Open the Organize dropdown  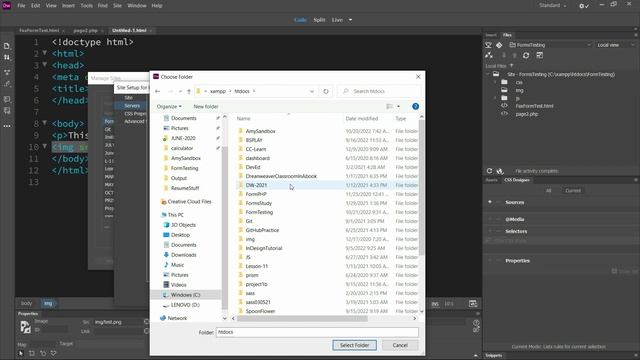pyautogui.click(x=169, y=107)
